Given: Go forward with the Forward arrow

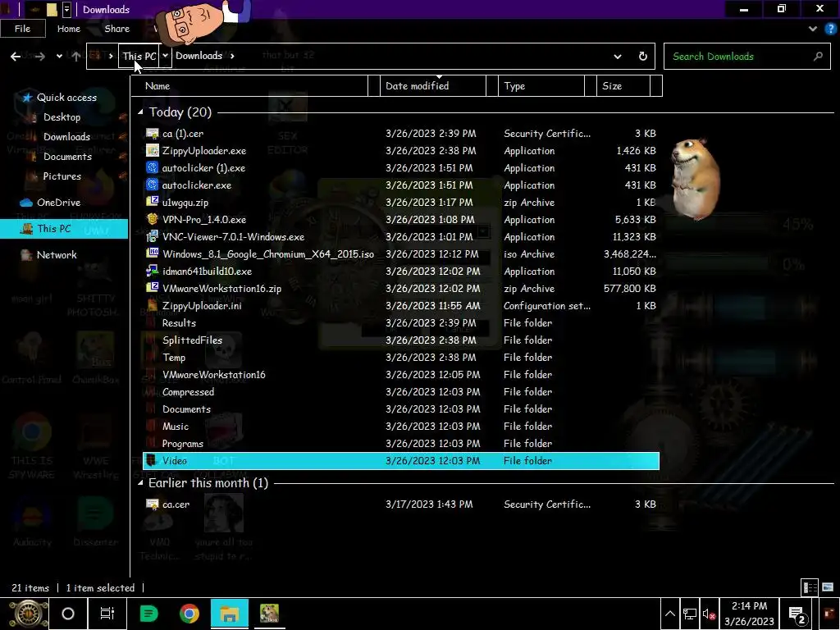Looking at the screenshot, I should pos(39,57).
